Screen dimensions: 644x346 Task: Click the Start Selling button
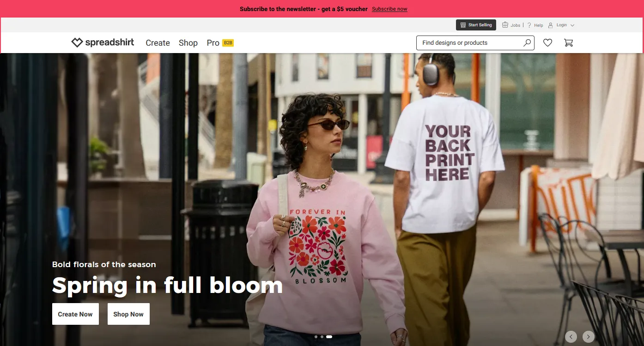point(476,25)
